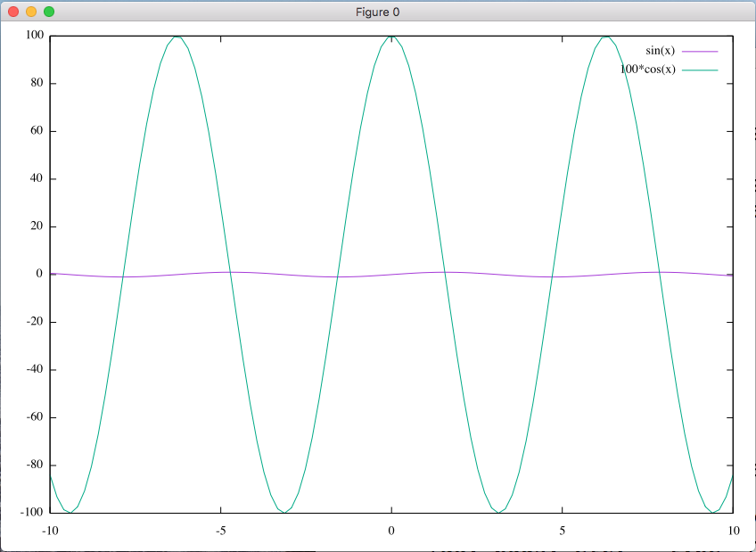Toggle the sin(x) legend entry
The height and width of the screenshot is (552, 756).
[661, 51]
